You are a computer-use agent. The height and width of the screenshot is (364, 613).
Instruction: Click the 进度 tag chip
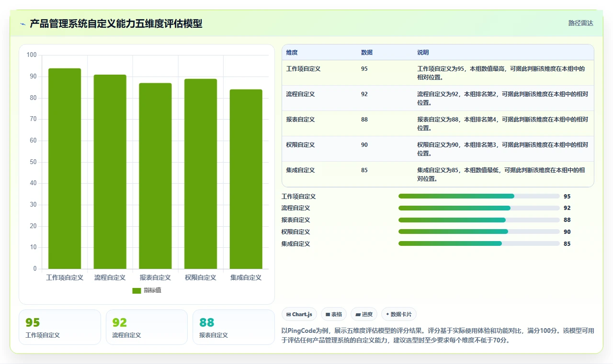pyautogui.click(x=364, y=314)
